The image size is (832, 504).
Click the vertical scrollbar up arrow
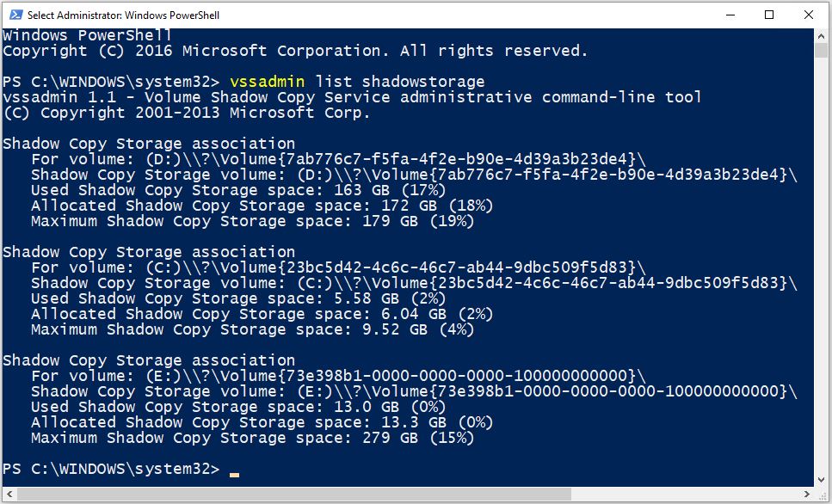pos(821,35)
